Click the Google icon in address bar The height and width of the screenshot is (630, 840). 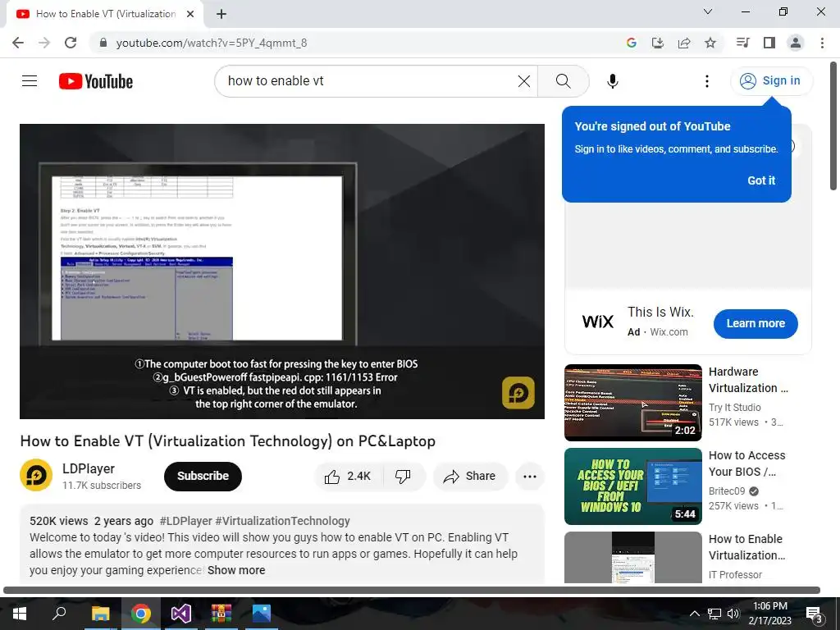point(632,43)
